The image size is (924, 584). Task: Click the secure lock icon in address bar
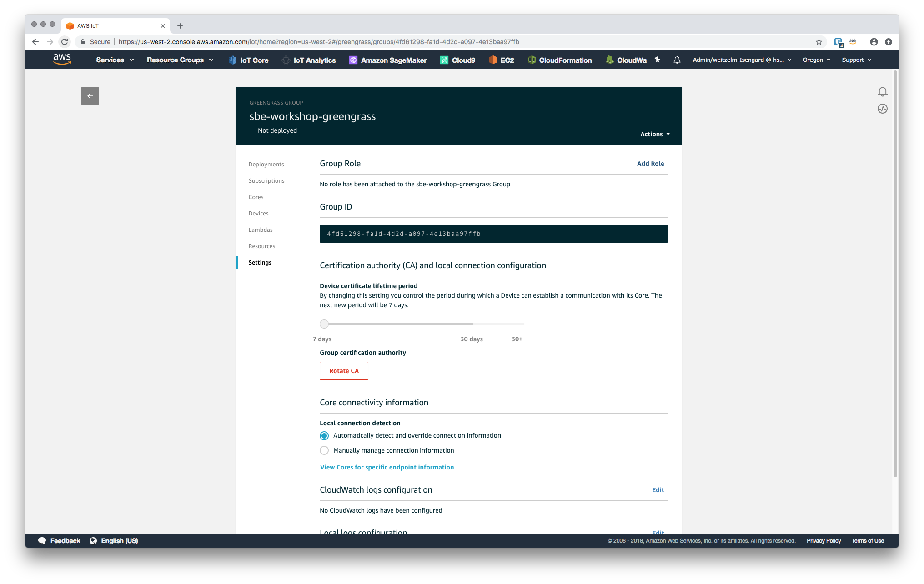tap(83, 42)
